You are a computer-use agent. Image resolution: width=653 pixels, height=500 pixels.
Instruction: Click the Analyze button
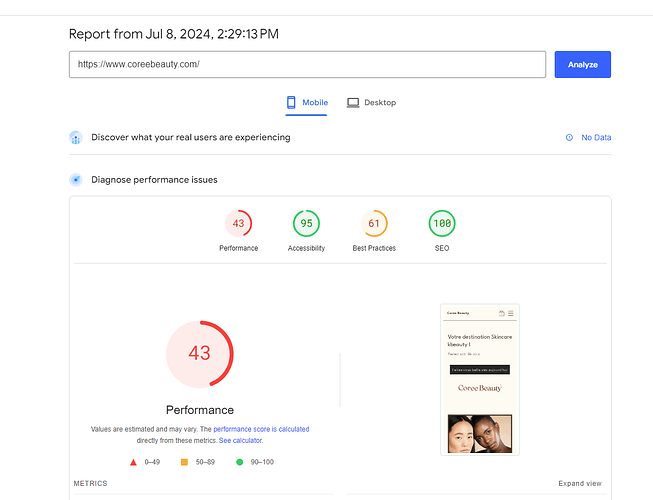[x=582, y=64]
